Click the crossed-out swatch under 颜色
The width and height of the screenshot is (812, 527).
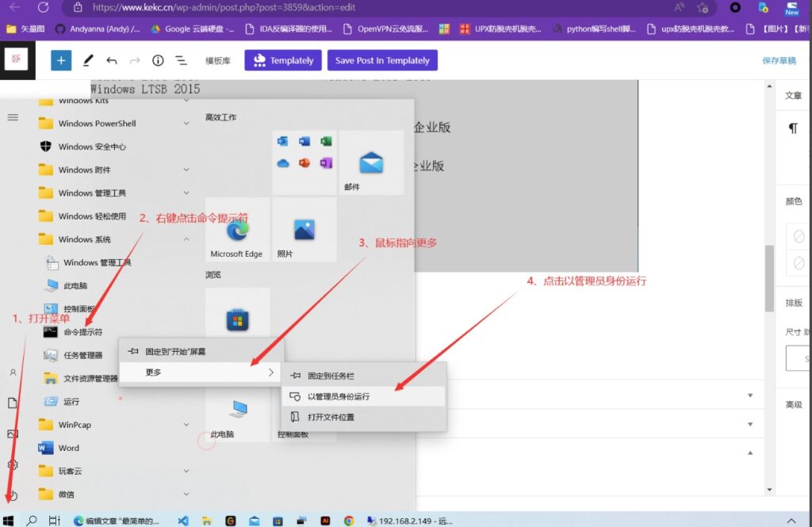click(799, 235)
